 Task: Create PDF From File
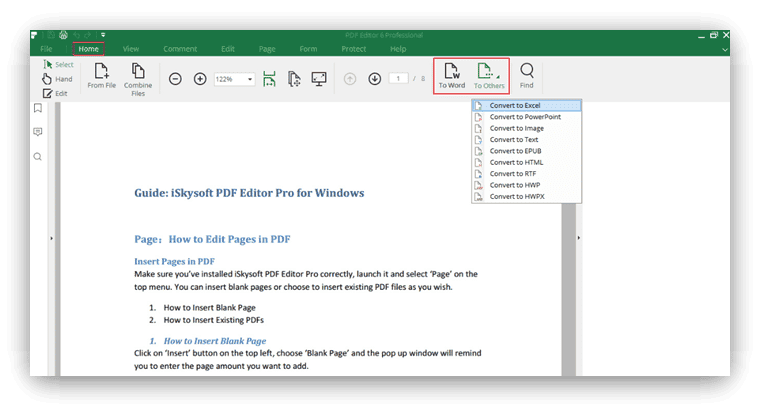(101, 76)
